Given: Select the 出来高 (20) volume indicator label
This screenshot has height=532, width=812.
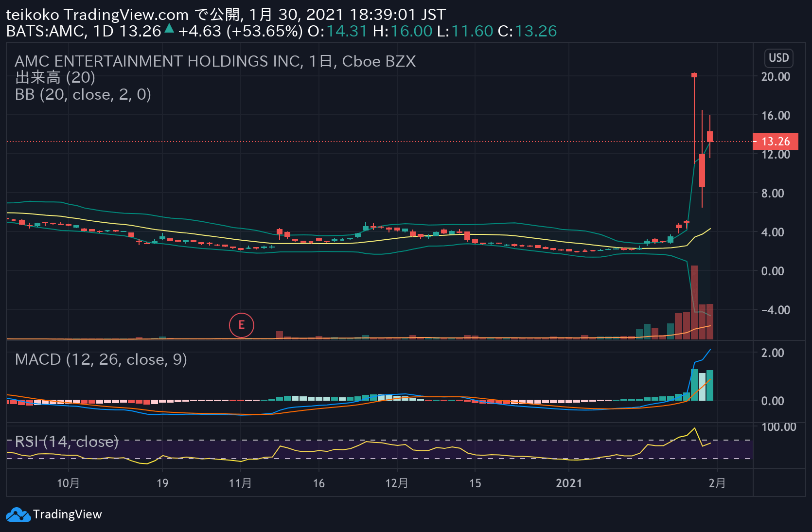Looking at the screenshot, I should pyautogui.click(x=55, y=77).
